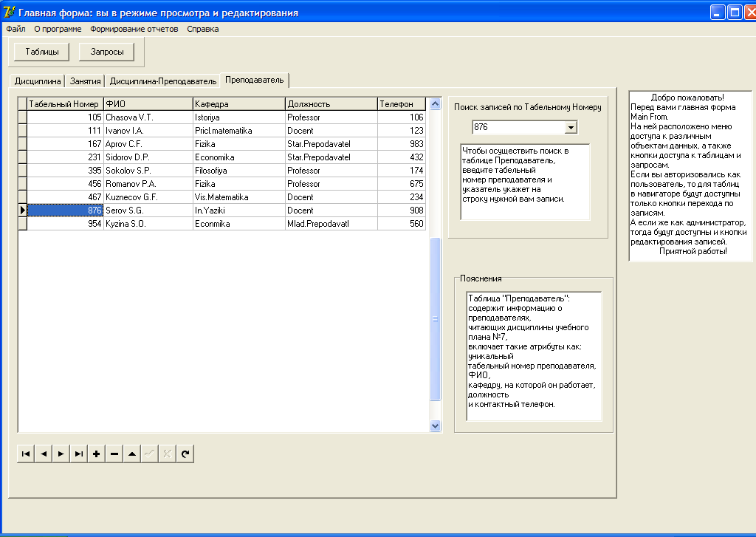Open the Формирование отчетов menu

coord(134,29)
